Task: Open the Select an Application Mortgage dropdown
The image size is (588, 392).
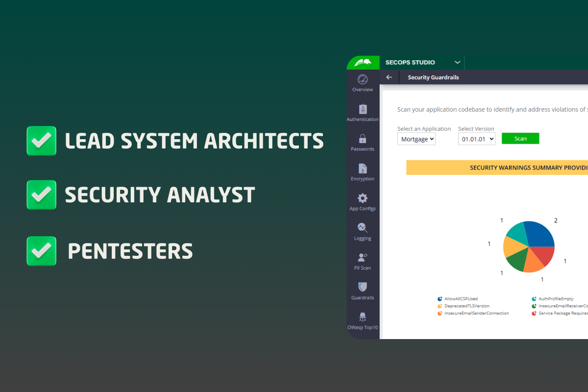Action: [x=416, y=139]
